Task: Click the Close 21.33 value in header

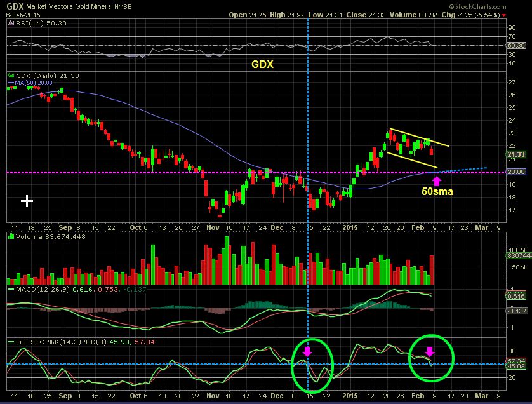Action: click(366, 15)
